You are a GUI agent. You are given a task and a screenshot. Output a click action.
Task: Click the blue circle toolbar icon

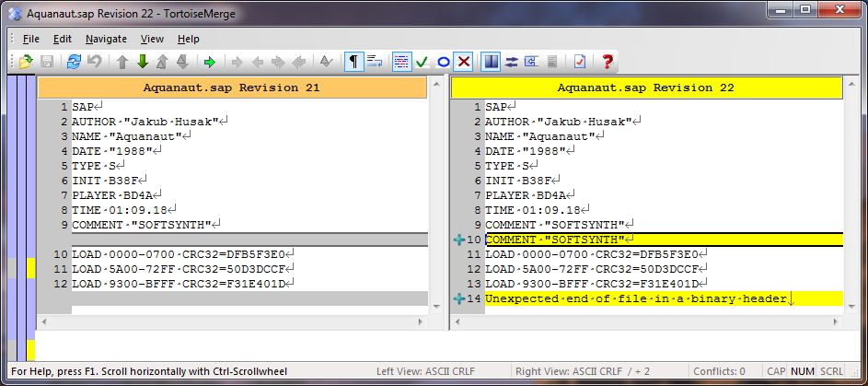pyautogui.click(x=444, y=62)
